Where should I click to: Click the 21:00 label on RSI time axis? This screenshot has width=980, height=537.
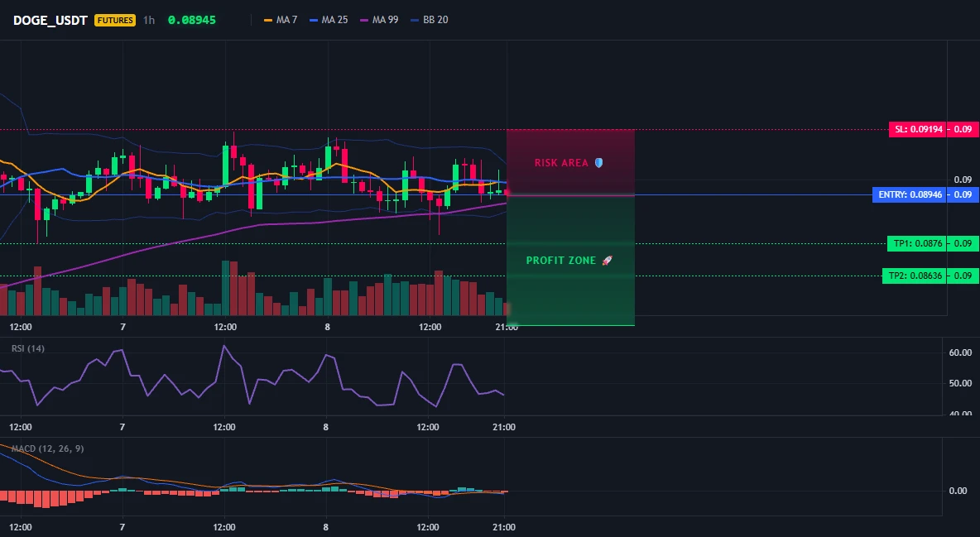click(x=504, y=427)
